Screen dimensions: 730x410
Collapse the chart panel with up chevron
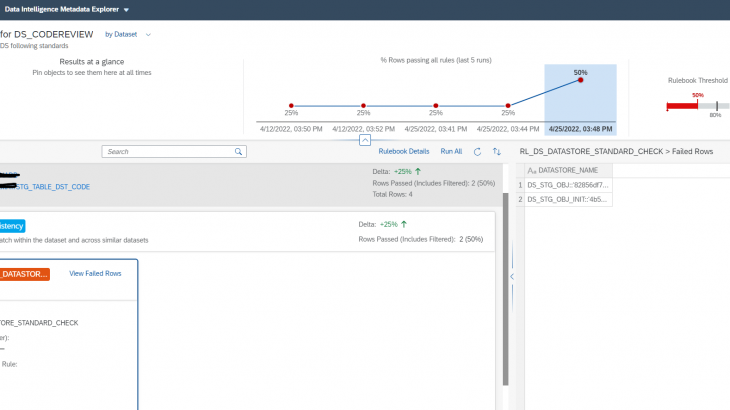pos(365,140)
